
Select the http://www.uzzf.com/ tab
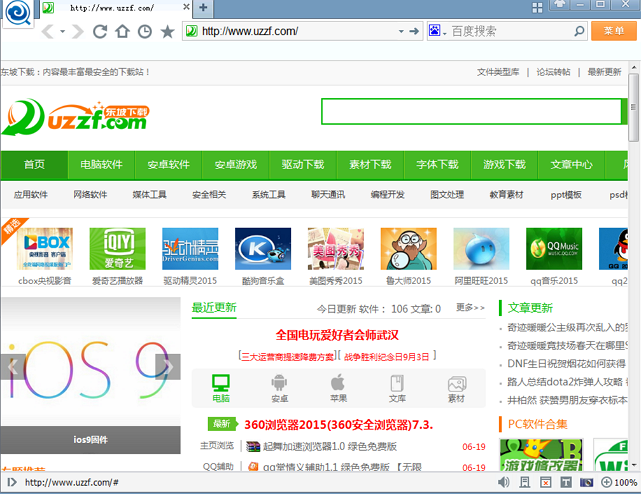click(x=116, y=8)
